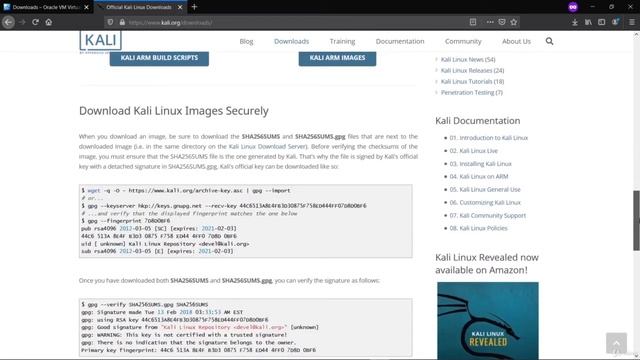Click the Kali logo

click(x=100, y=42)
